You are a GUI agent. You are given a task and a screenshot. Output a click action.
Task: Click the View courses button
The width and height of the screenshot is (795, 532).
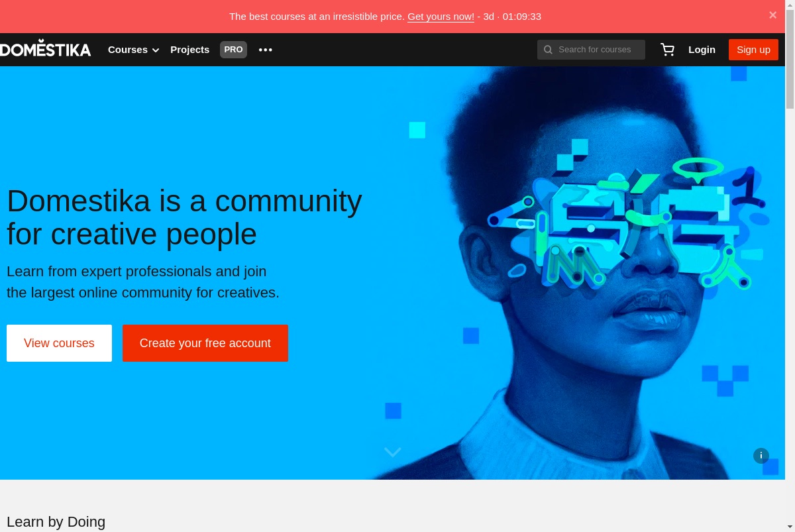pos(59,343)
